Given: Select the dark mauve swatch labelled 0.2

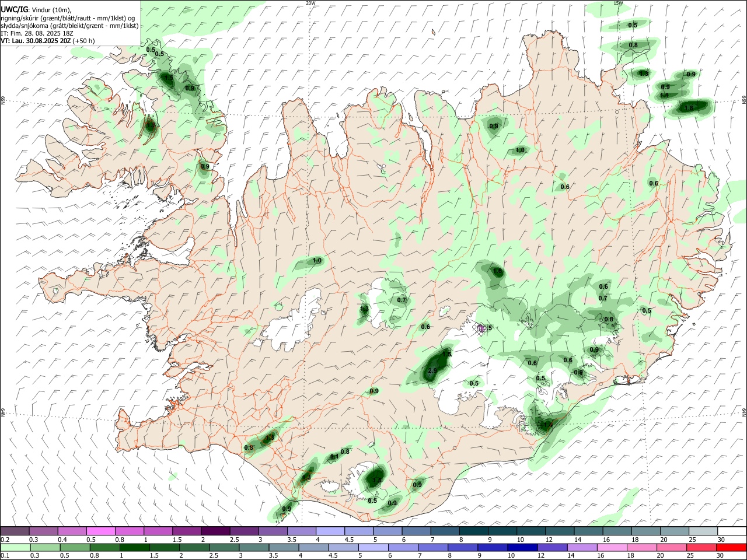Looking at the screenshot, I should 15,531.
